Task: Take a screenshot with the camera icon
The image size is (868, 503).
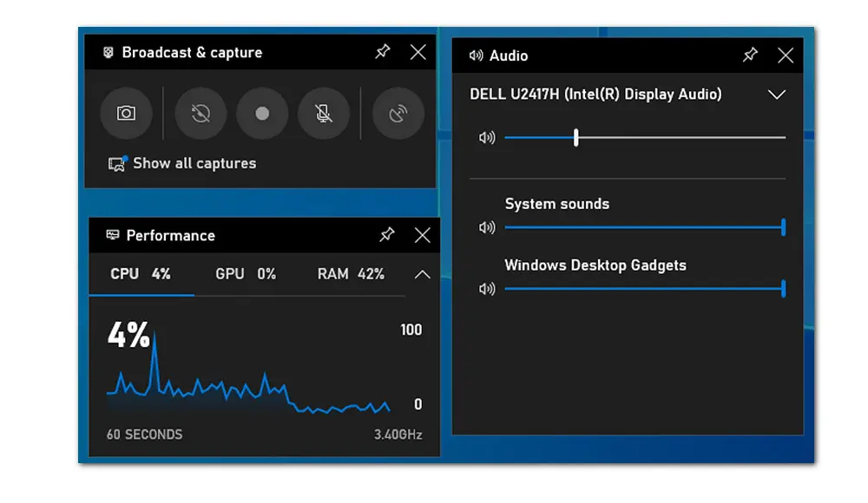Action: (126, 114)
